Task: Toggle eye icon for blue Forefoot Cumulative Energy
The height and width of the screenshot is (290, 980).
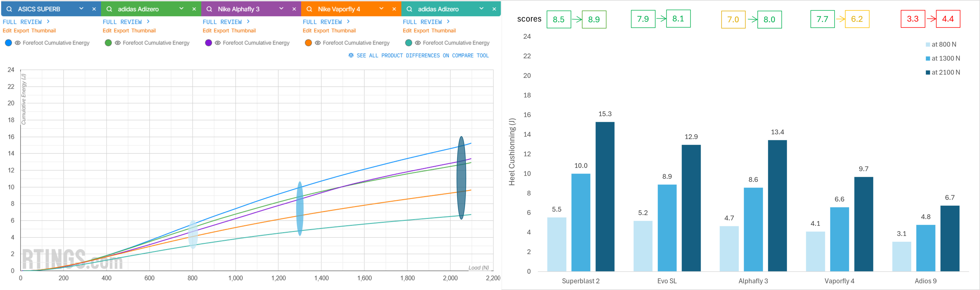Action: [18, 43]
